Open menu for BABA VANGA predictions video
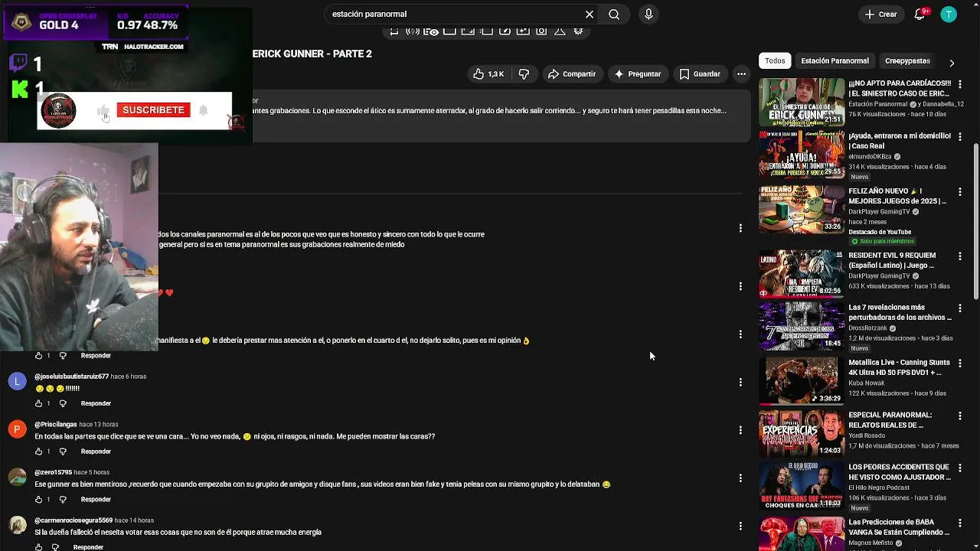This screenshot has width=980, height=551. [x=959, y=523]
